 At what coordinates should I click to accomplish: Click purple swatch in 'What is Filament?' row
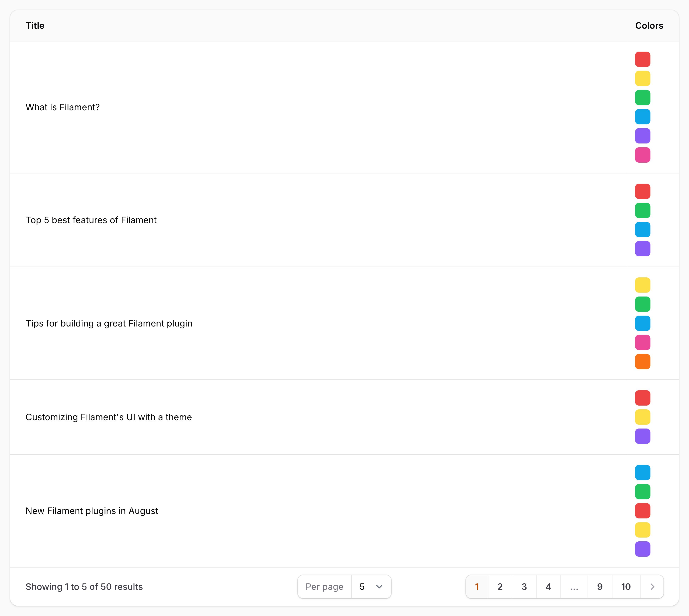643,136
